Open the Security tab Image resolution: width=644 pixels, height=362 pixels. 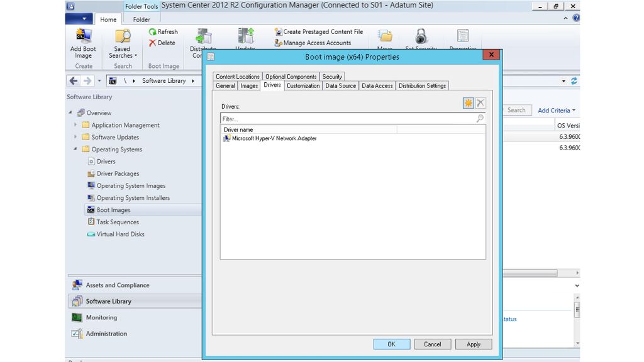[332, 76]
